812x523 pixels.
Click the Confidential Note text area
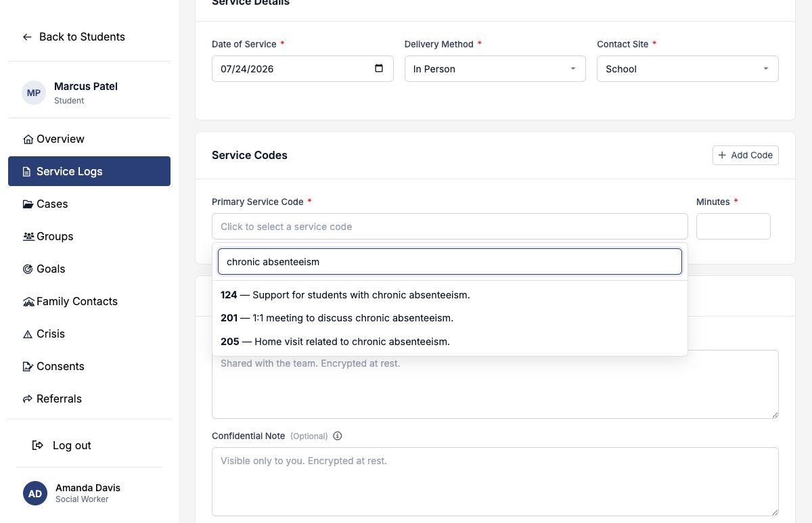pos(495,482)
